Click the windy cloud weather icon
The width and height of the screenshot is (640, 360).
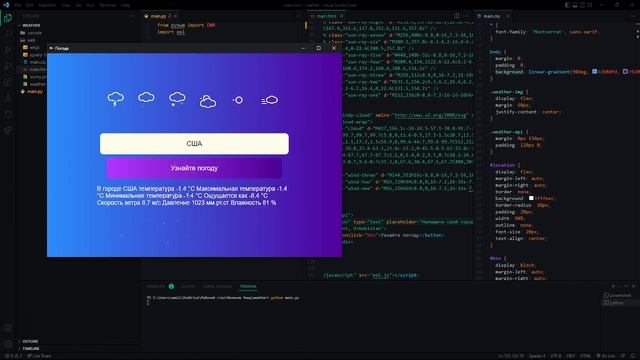pos(269,100)
